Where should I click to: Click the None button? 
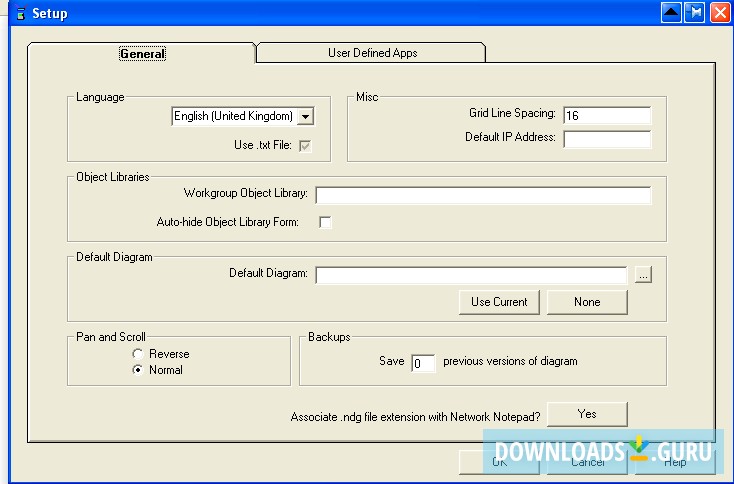pyautogui.click(x=587, y=302)
